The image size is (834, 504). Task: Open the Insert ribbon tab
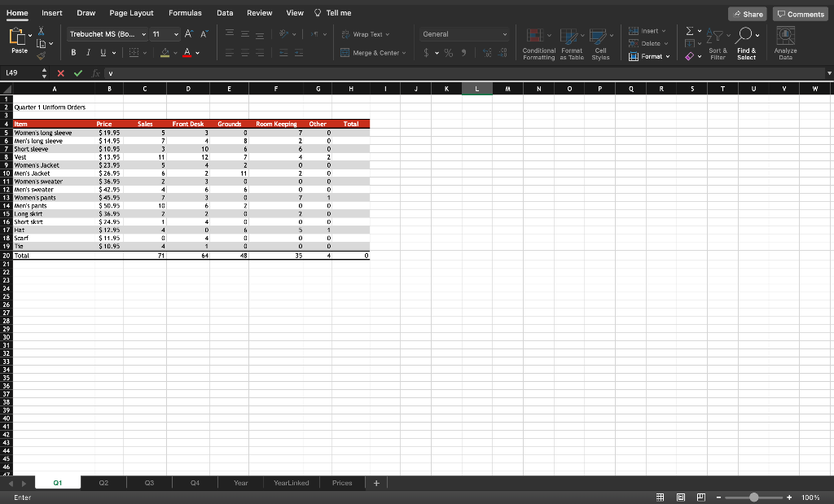coord(51,13)
